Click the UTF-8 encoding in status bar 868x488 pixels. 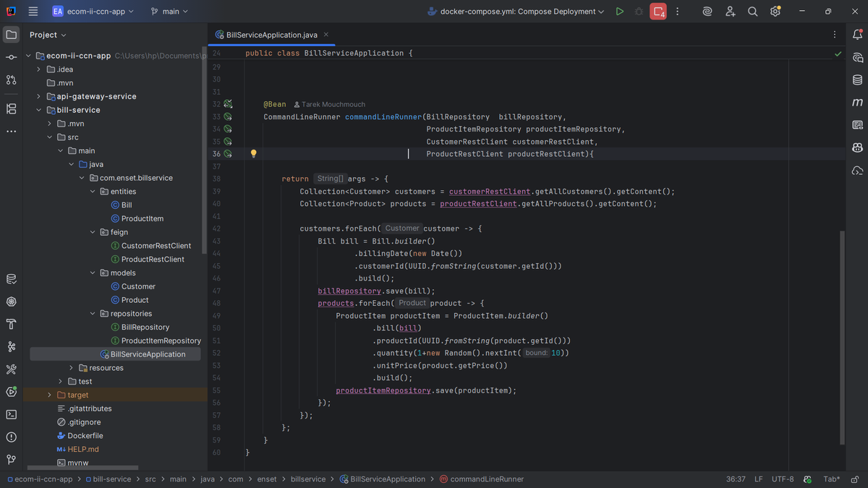[x=783, y=479]
